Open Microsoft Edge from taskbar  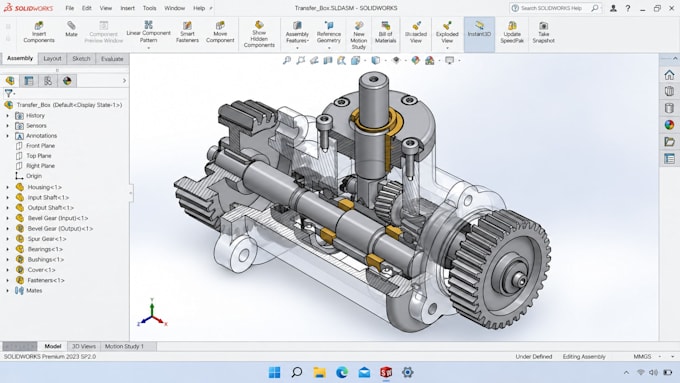[342, 372]
